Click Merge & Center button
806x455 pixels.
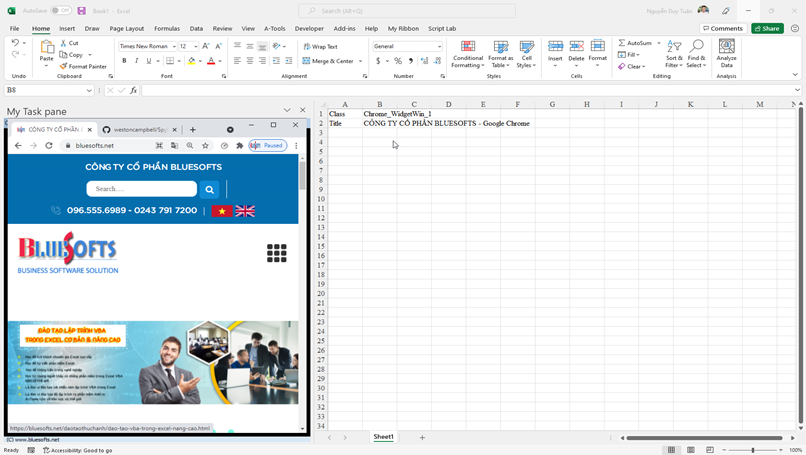(328, 61)
